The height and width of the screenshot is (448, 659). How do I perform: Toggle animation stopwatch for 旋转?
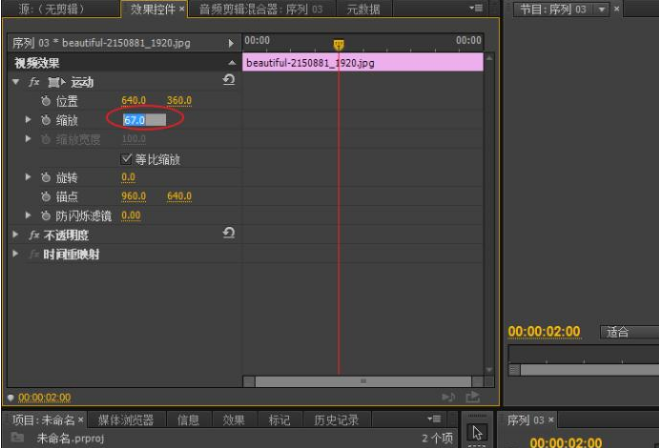tap(46, 177)
